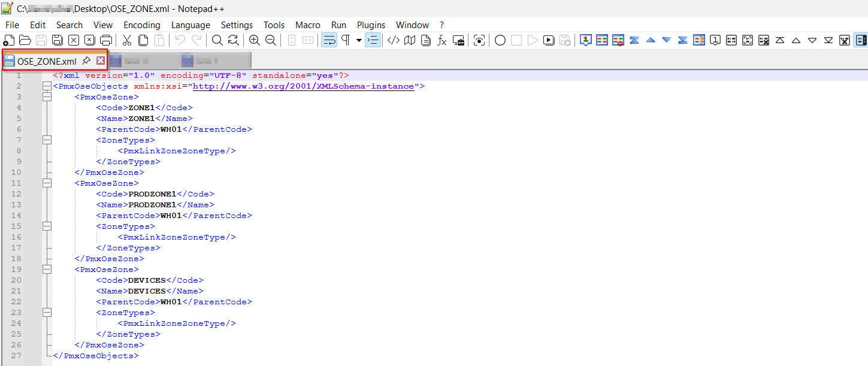Close the OSE_ZONE.xml tab
Viewport: 868px width, 366px height.
pos(101,61)
